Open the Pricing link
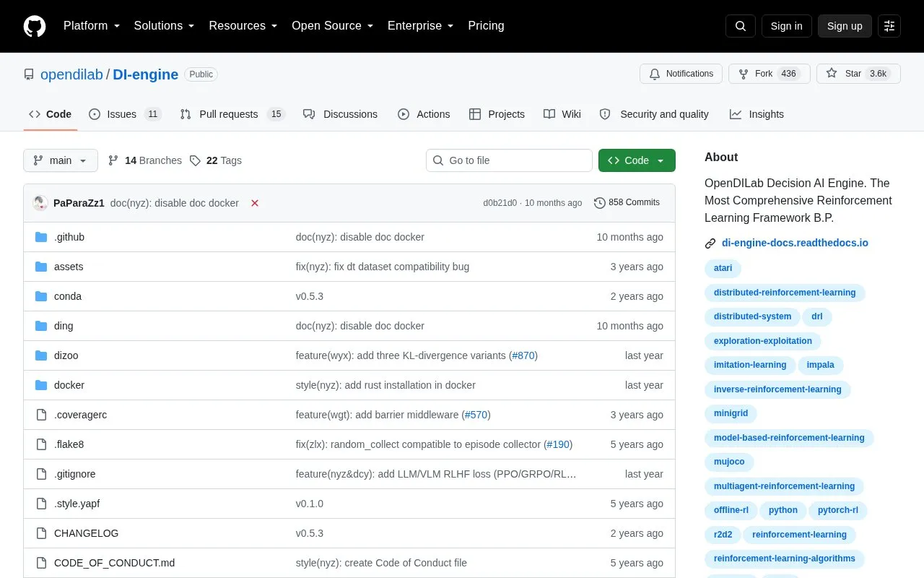Viewport: 924px width, 578px height. tap(486, 26)
